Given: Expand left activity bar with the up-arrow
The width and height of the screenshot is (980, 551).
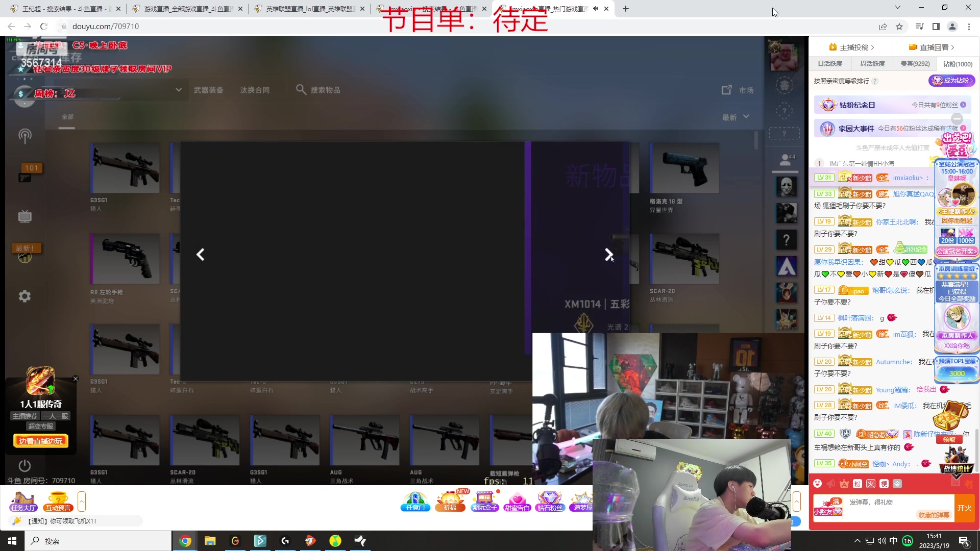Looking at the screenshot, I should [82, 501].
